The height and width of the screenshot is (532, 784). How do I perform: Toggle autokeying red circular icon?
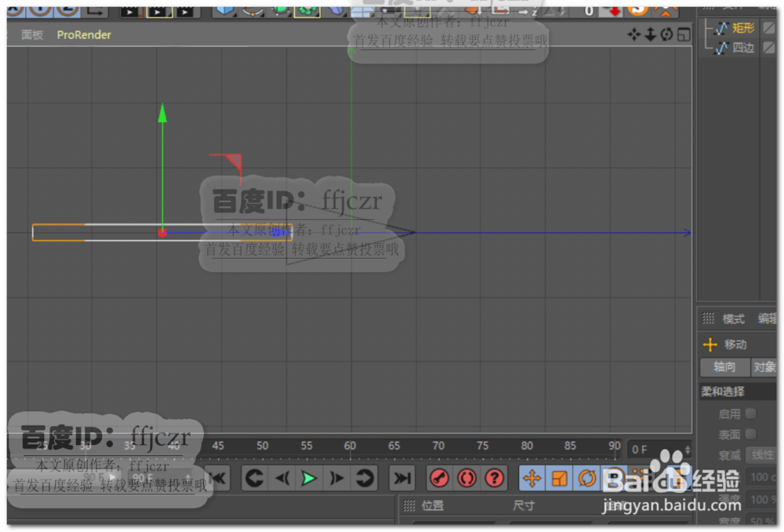(466, 479)
